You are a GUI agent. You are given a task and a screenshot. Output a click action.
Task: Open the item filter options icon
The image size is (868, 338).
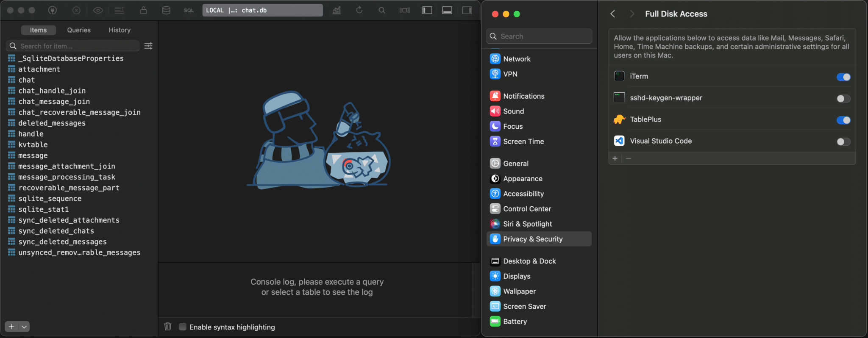pos(148,46)
